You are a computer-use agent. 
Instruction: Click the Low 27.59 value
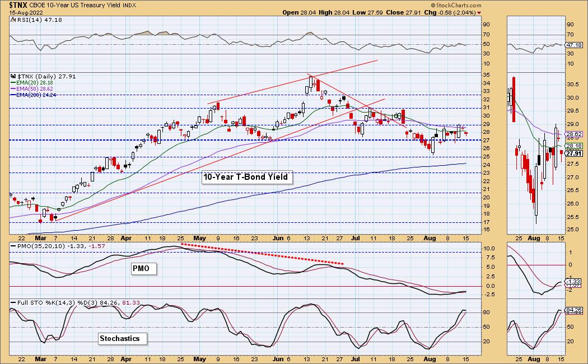point(367,12)
